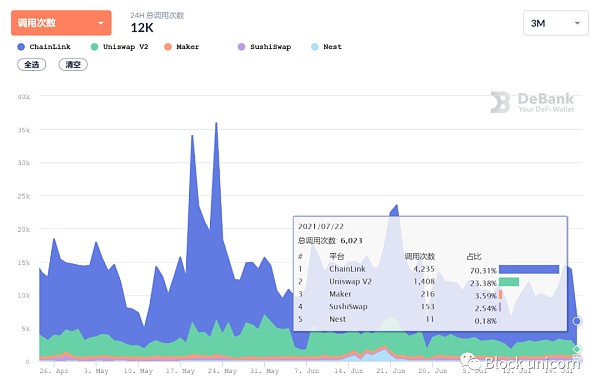
Task: Select ChainLink row in tooltip table
Action: coord(429,269)
